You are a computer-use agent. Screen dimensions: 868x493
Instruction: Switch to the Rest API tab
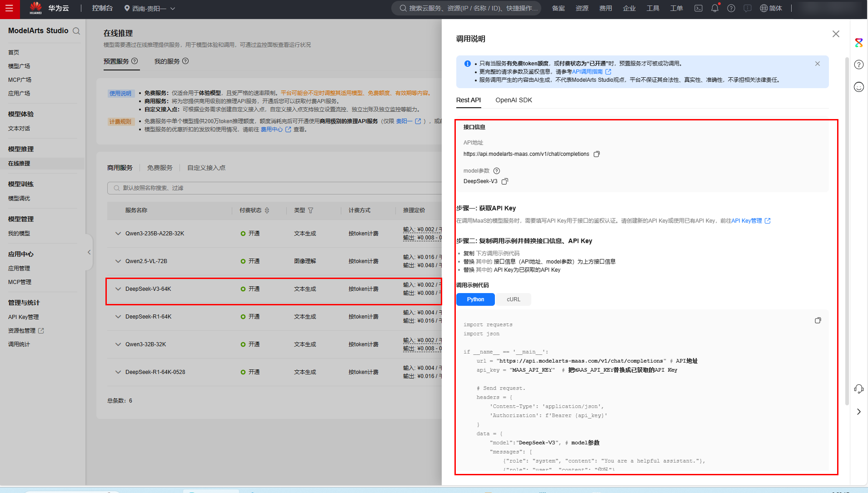coord(468,100)
